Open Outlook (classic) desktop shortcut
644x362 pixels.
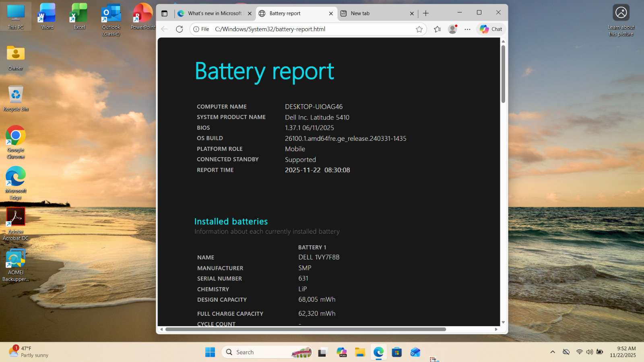pos(111,20)
